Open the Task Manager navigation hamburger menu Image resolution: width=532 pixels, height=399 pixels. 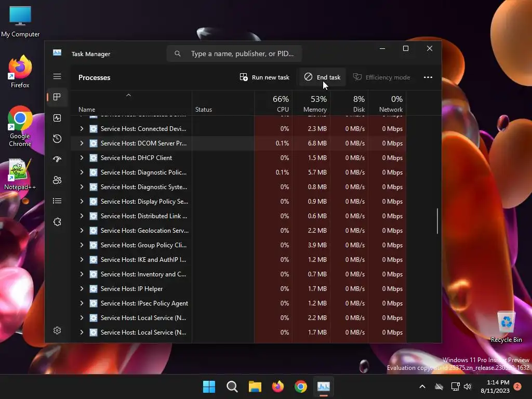(57, 76)
